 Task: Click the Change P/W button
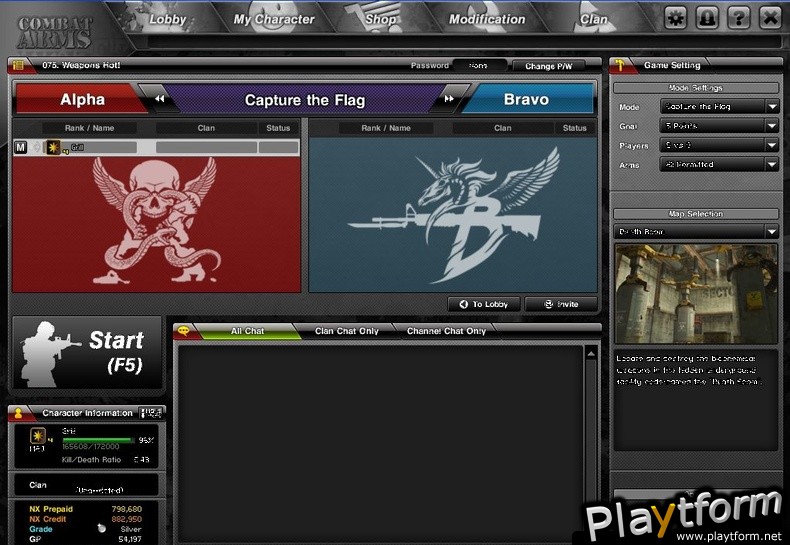[549, 66]
